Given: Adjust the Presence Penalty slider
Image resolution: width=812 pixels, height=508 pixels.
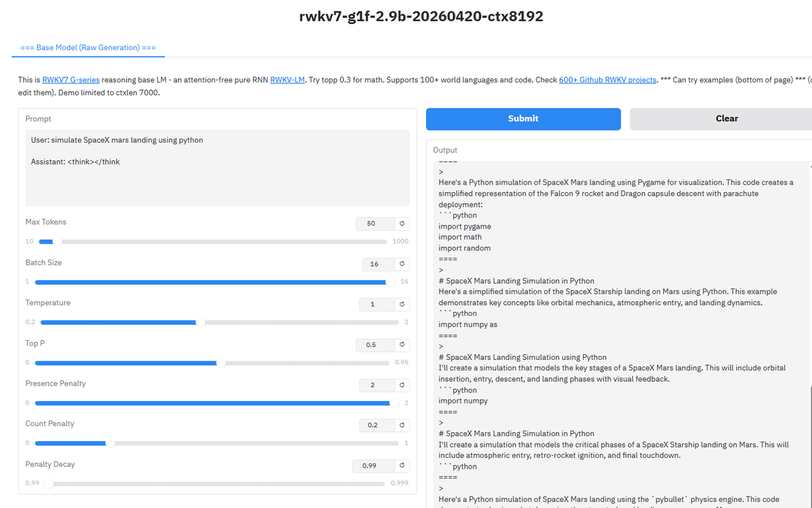Looking at the screenshot, I should 217,403.
